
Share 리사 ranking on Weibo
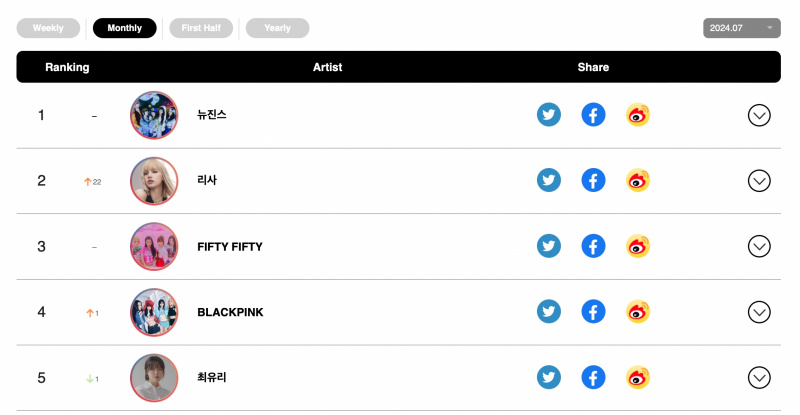coord(638,180)
